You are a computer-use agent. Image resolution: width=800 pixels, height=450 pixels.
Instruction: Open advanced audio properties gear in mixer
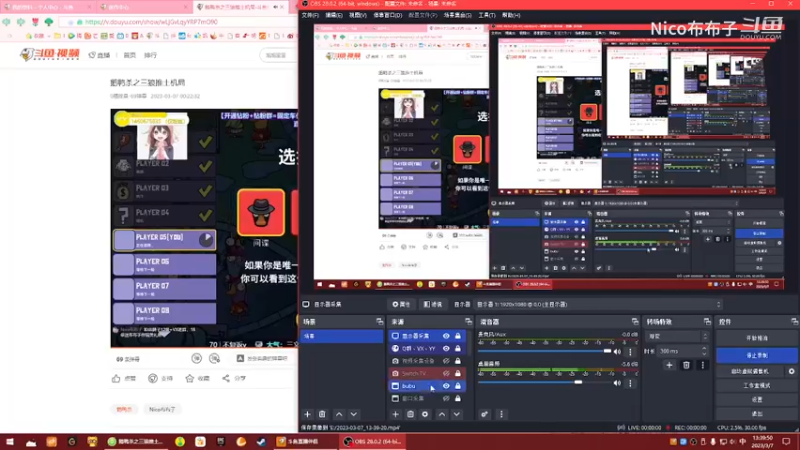(x=484, y=414)
